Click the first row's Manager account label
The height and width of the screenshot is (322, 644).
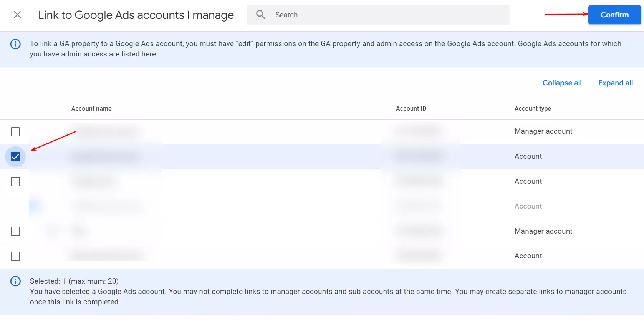coord(543,131)
